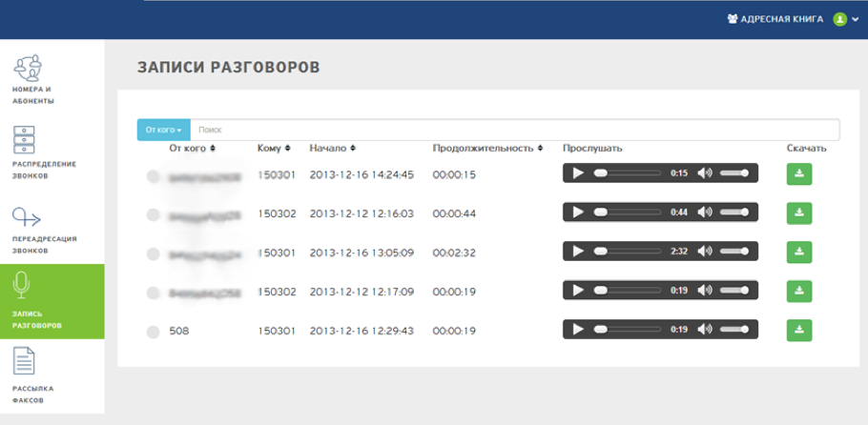Image resolution: width=868 pixels, height=425 pixels.
Task: Click the caller number 508 cell
Action: pyautogui.click(x=178, y=331)
